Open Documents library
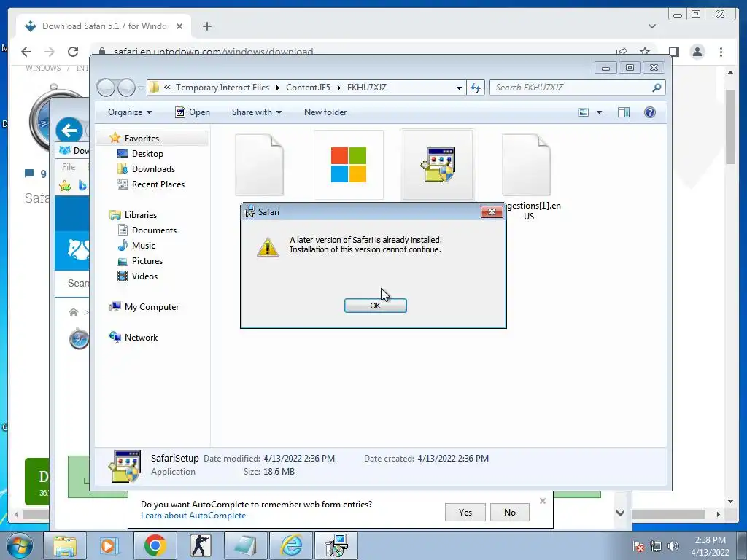Viewport: 747px width, 560px height. (x=154, y=230)
